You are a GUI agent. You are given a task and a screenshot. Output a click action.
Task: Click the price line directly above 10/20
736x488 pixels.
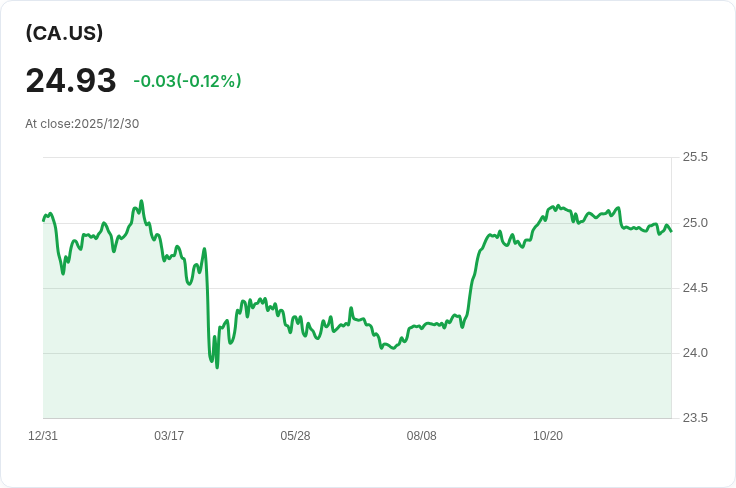point(548,211)
